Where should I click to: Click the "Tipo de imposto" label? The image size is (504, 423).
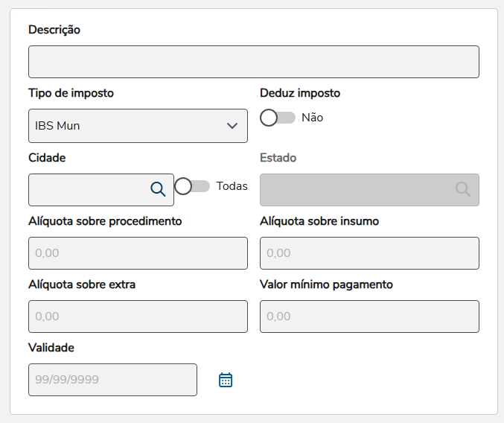coord(71,94)
